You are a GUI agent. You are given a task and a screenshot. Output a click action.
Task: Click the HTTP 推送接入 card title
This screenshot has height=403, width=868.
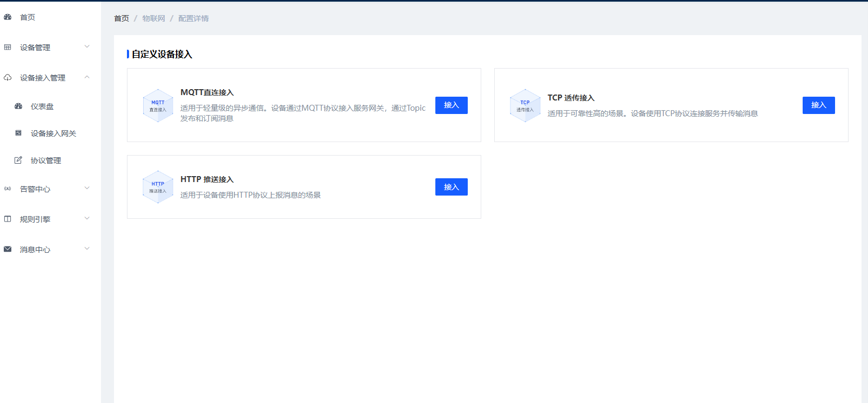207,179
